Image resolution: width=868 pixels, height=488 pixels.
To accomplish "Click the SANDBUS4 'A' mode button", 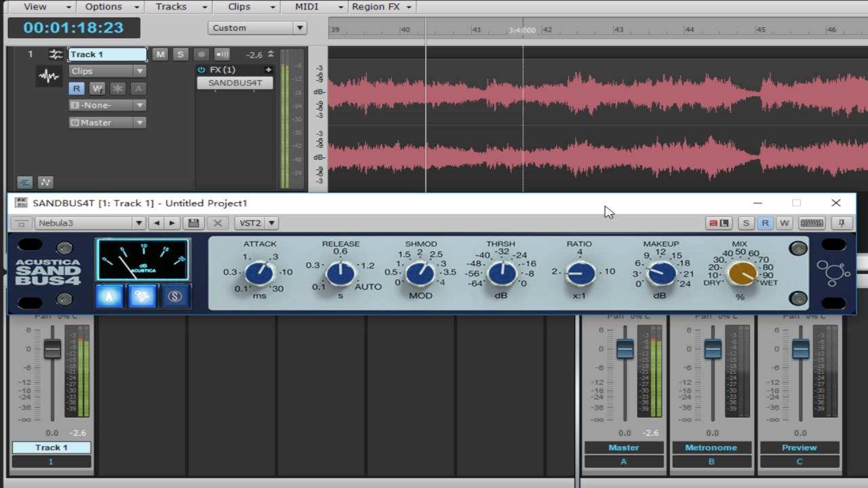I will pyautogui.click(x=109, y=296).
